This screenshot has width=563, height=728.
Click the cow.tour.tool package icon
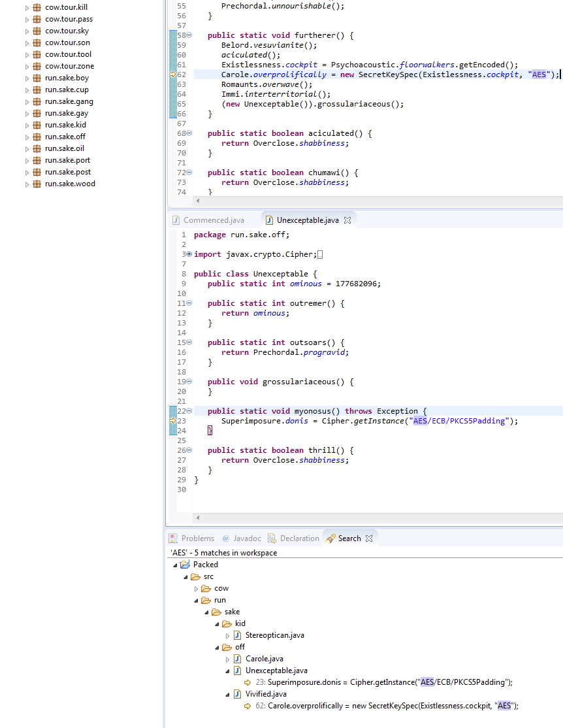[x=37, y=54]
